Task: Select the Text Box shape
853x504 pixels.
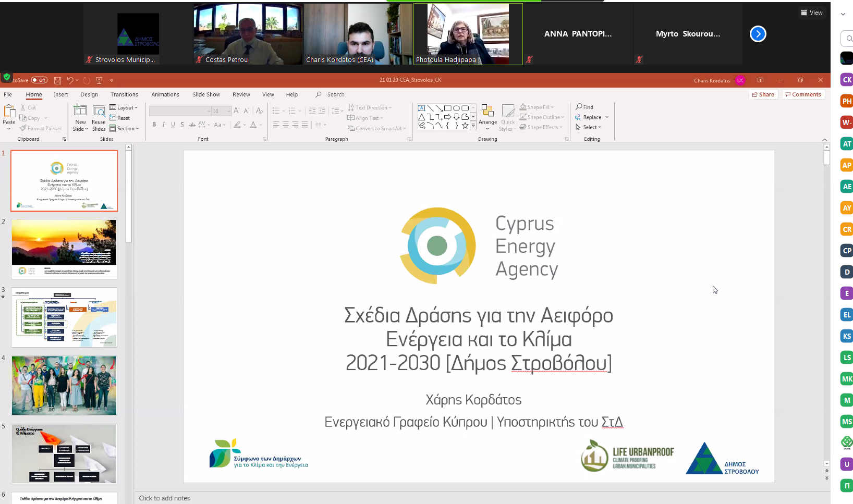Action: [422, 108]
